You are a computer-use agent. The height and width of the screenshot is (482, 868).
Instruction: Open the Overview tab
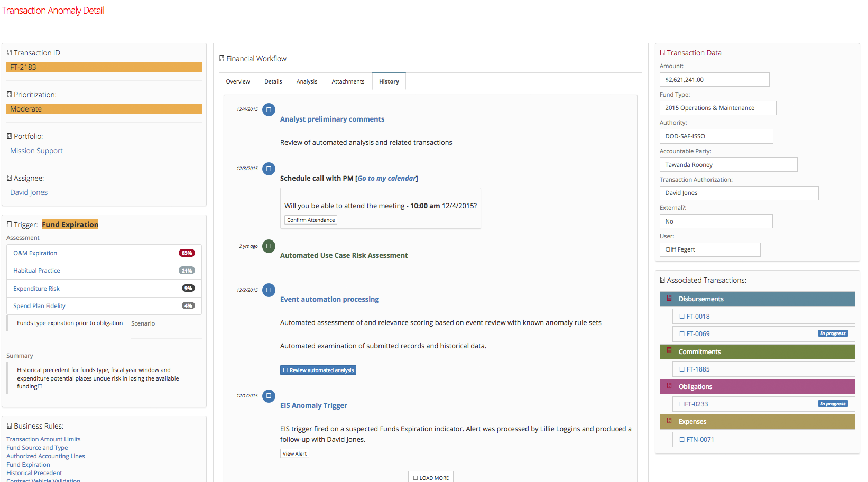coord(238,81)
